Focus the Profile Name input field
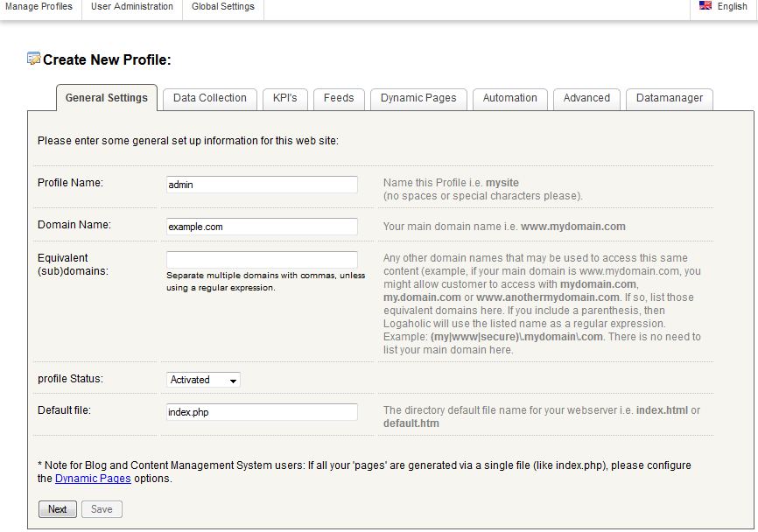 coord(262,185)
